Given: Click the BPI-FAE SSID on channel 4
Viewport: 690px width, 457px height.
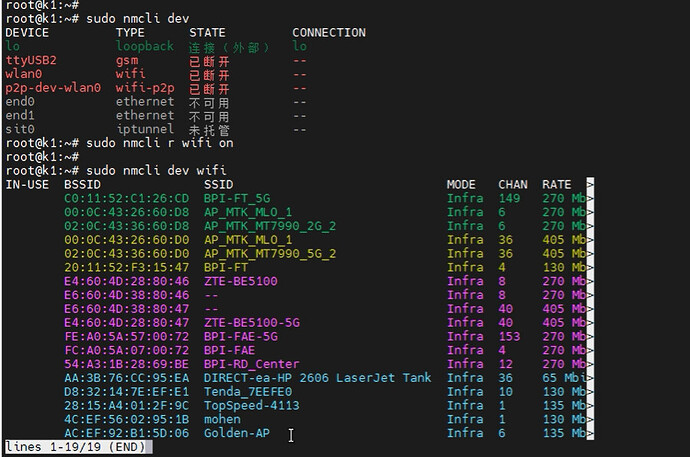Looking at the screenshot, I should [229, 351].
